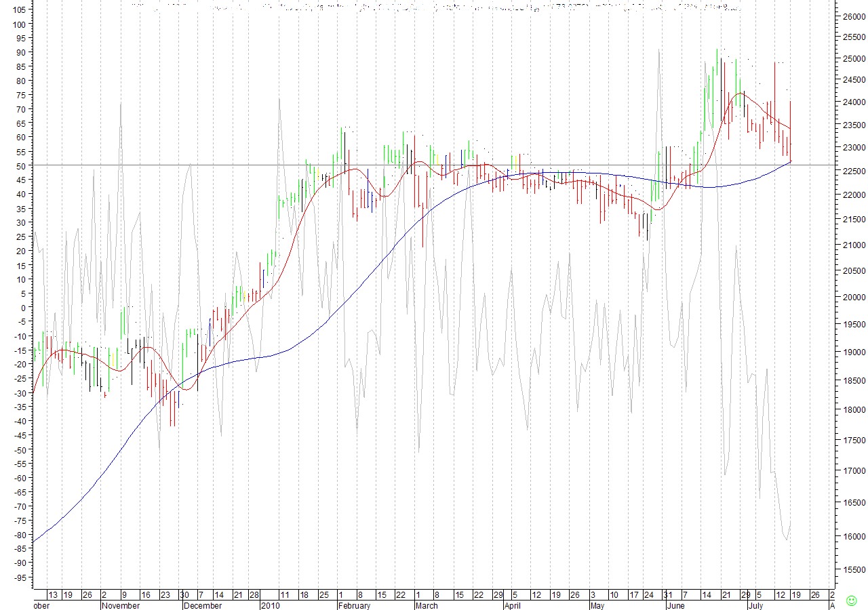Viewport: 868px width, 610px height.
Task: Click the 24000 price axis value
Action: coord(853,102)
